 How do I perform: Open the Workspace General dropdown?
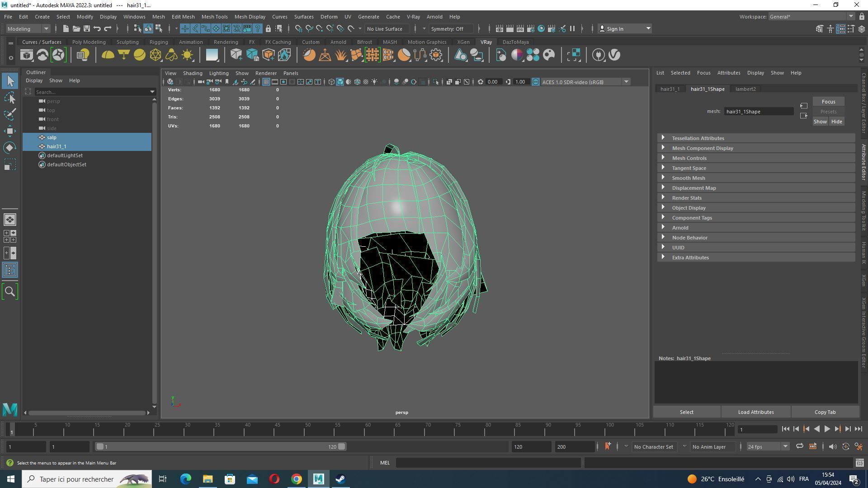click(x=811, y=17)
